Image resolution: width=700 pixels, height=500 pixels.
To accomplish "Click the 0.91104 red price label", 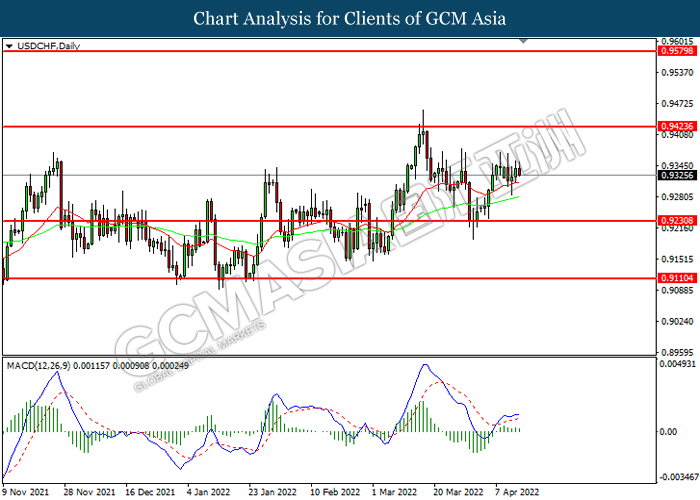I will tap(677, 278).
